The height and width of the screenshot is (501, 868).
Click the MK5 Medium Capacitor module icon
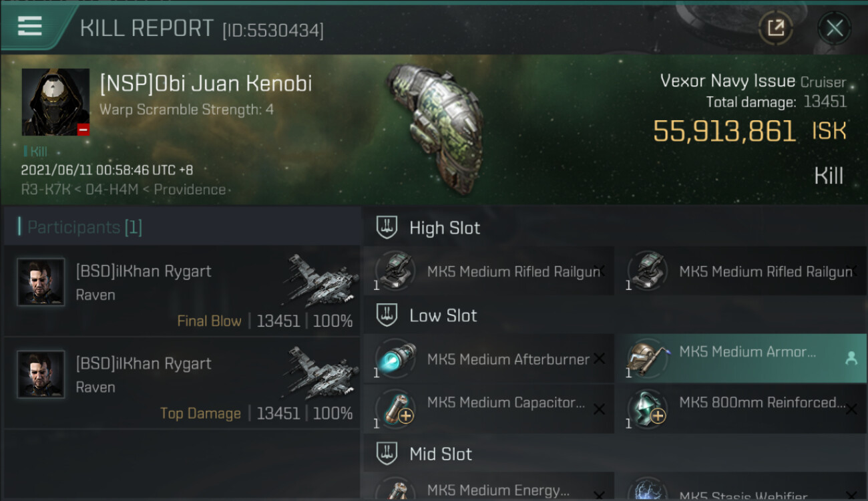tap(395, 409)
